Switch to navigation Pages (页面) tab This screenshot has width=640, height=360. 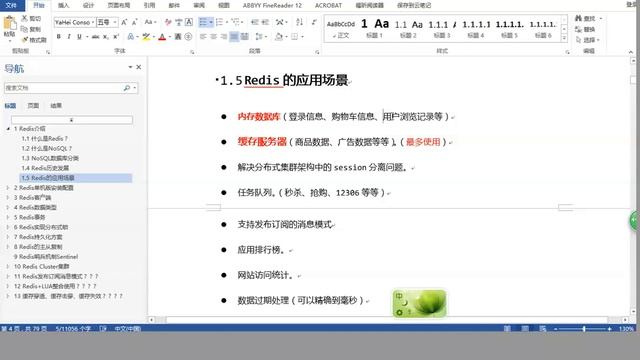click(x=33, y=106)
